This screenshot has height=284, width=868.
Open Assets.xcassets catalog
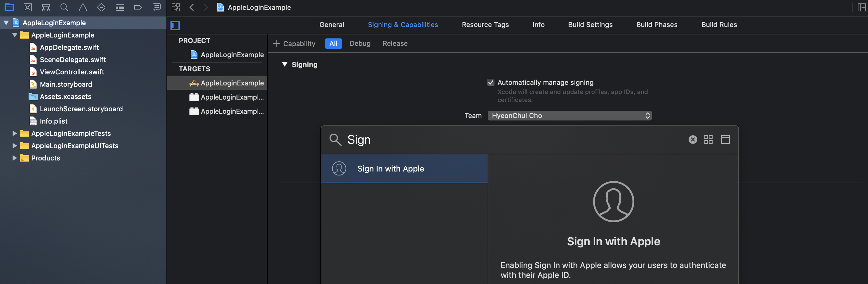pyautogui.click(x=65, y=97)
